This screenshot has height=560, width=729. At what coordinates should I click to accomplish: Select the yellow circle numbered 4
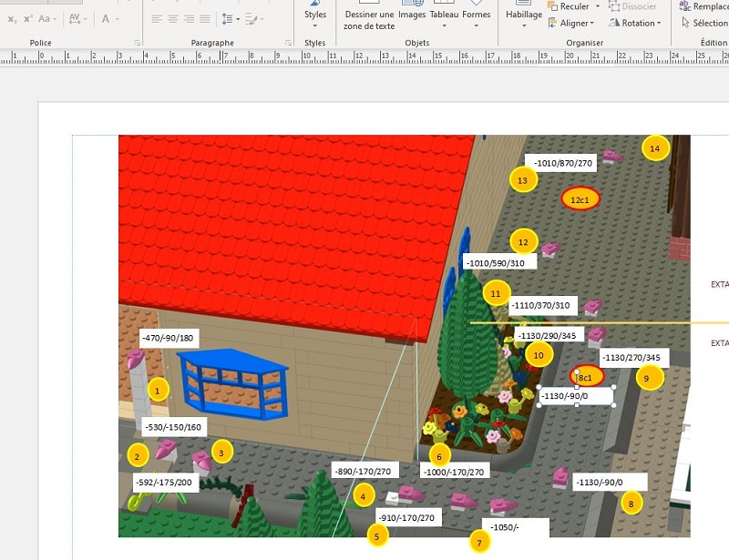(x=363, y=496)
